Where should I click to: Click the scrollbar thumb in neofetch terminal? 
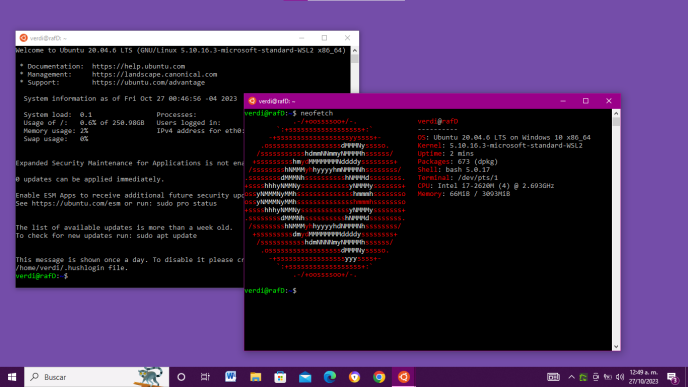[x=616, y=122]
